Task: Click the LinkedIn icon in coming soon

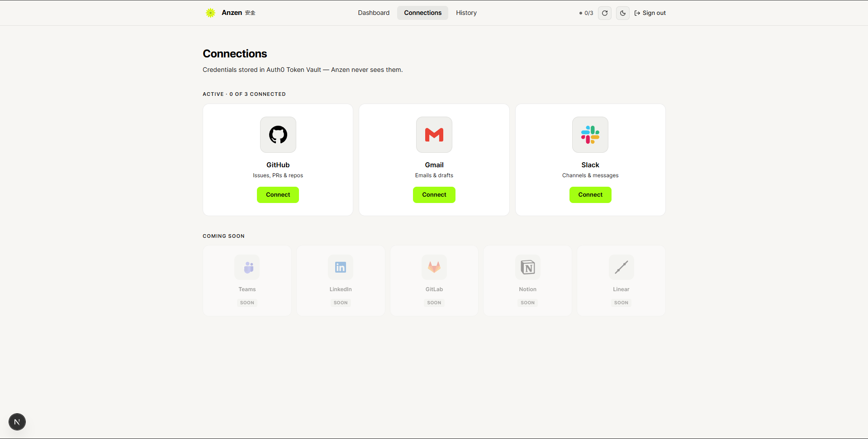Action: 341,267
